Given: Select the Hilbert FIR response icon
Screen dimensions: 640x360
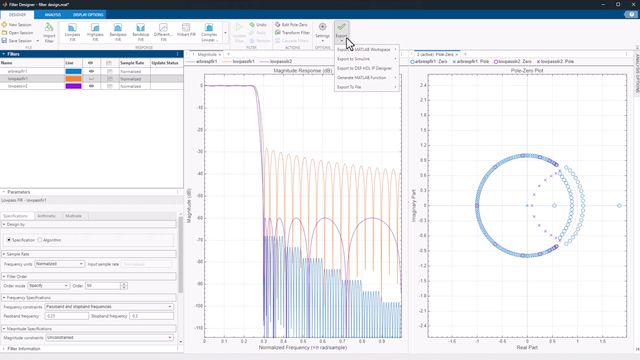Looking at the screenshot, I should click(x=186, y=28).
